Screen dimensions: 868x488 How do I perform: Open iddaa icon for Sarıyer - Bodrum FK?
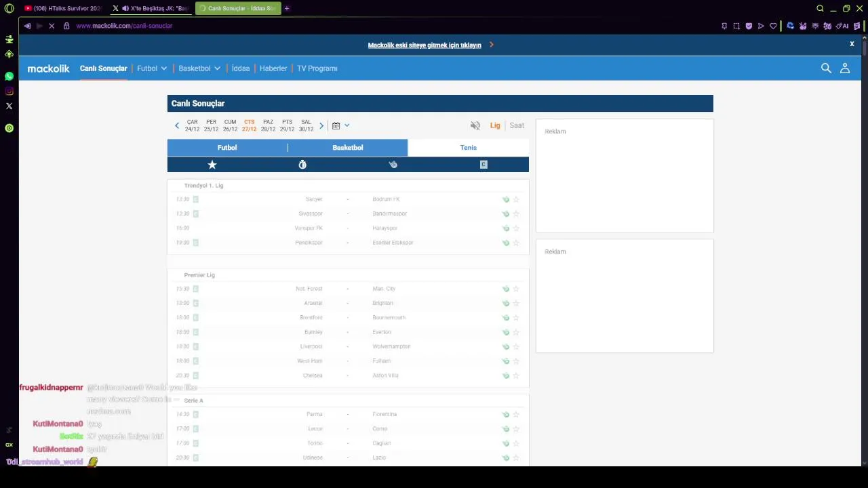[505, 199]
